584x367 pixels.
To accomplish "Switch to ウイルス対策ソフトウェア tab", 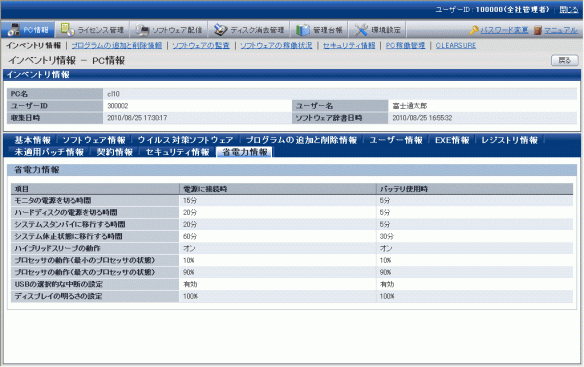I will tap(185, 140).
